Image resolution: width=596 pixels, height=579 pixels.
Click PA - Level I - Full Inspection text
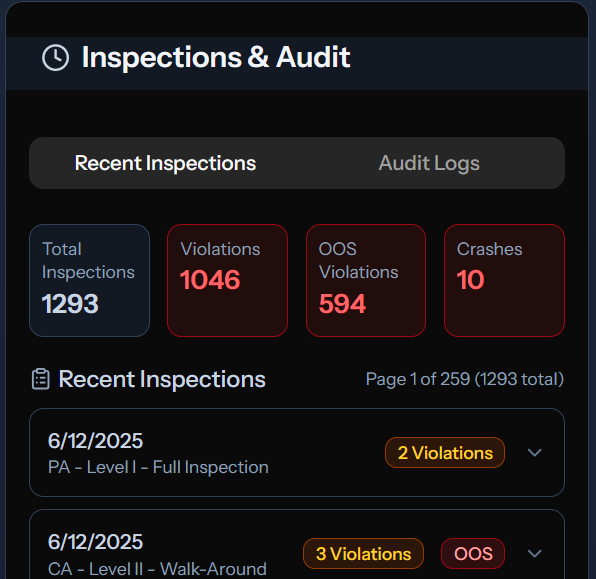[x=158, y=467]
